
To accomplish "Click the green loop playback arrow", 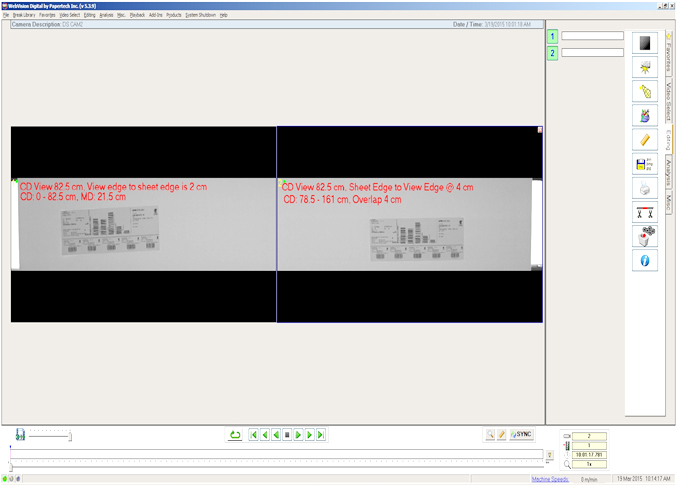I will (x=235, y=435).
